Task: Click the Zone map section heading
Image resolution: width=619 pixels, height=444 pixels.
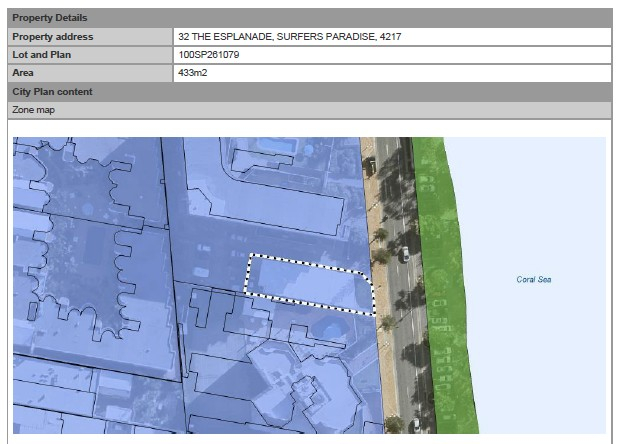Action: point(34,110)
